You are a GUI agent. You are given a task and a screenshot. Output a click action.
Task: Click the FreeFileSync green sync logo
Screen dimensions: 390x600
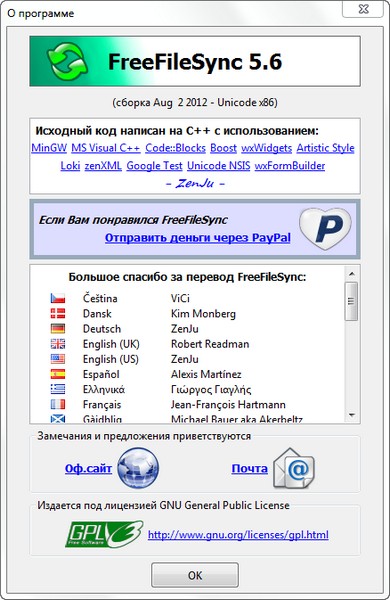tap(67, 62)
